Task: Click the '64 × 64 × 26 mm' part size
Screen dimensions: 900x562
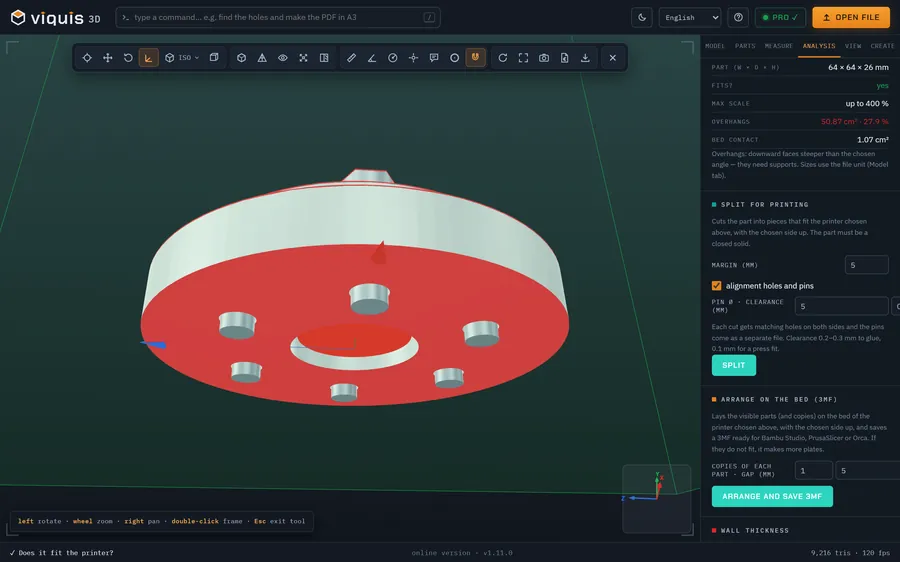Action: [858, 67]
